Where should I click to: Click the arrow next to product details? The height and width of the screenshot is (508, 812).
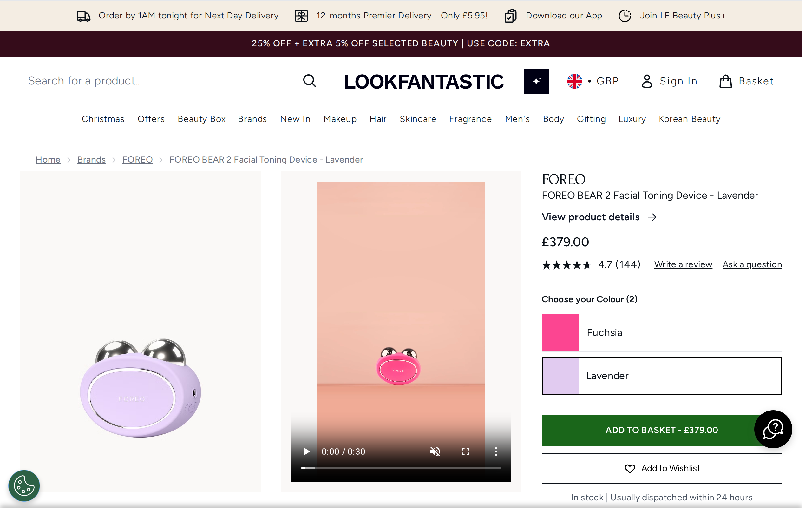pos(652,217)
